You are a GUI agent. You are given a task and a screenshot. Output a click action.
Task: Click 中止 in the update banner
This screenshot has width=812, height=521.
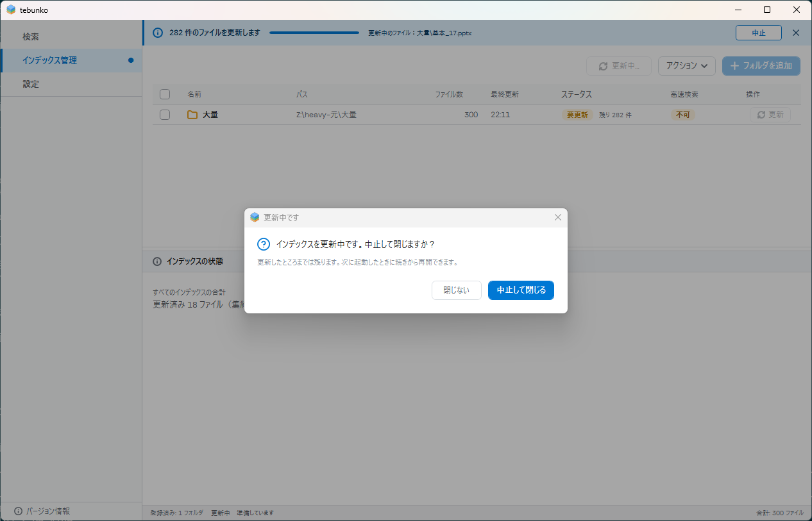pyautogui.click(x=759, y=33)
